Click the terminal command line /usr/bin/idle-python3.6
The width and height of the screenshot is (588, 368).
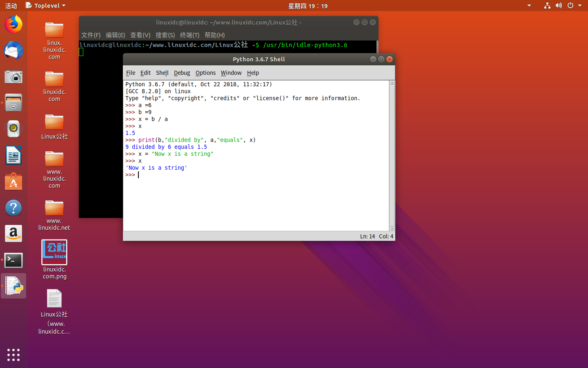click(x=305, y=45)
